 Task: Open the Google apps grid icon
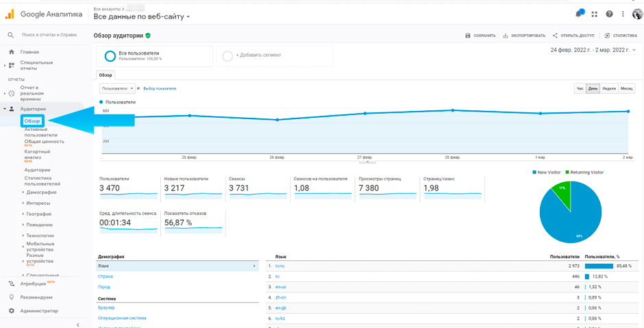point(594,14)
